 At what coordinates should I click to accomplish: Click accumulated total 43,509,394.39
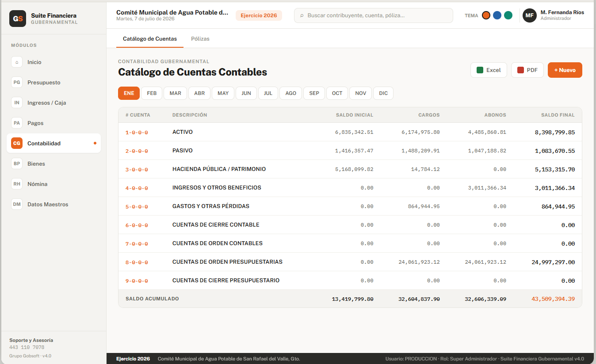coord(553,299)
